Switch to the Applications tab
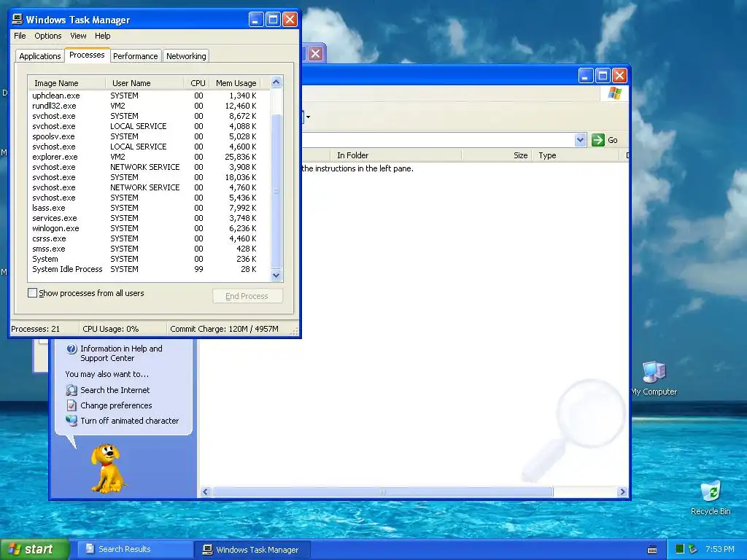Image resolution: width=747 pixels, height=560 pixels. pyautogui.click(x=40, y=56)
